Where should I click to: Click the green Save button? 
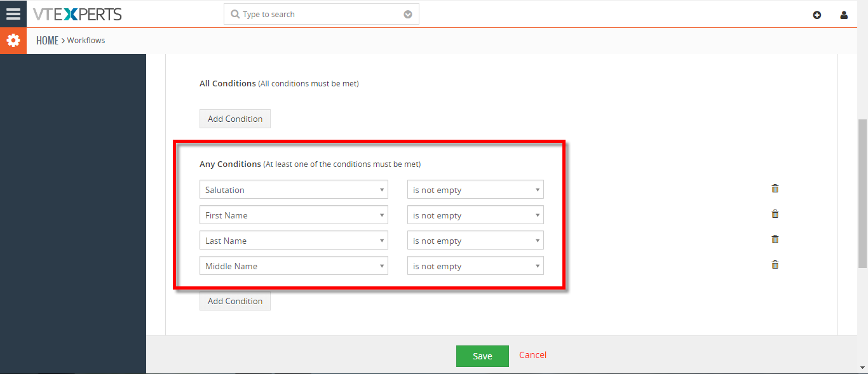click(482, 356)
